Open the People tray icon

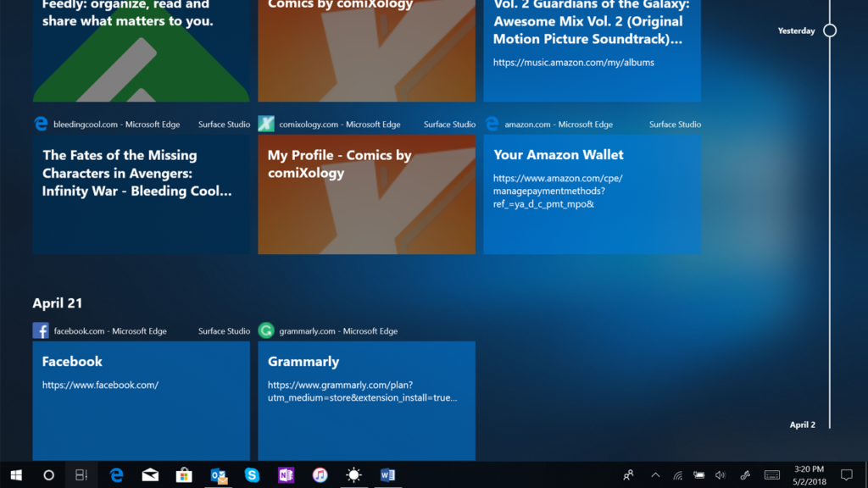click(x=628, y=474)
